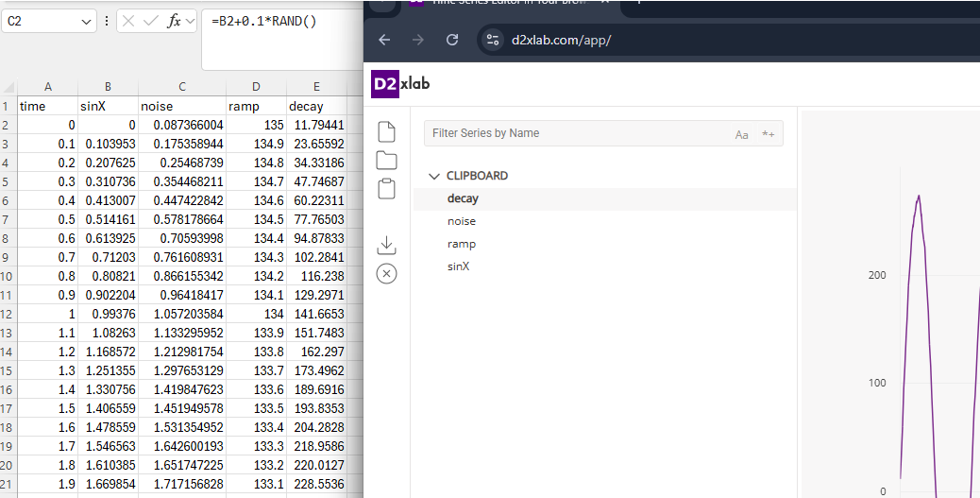This screenshot has height=498, width=980.
Task: Open the Insert Function fx button
Action: [174, 21]
